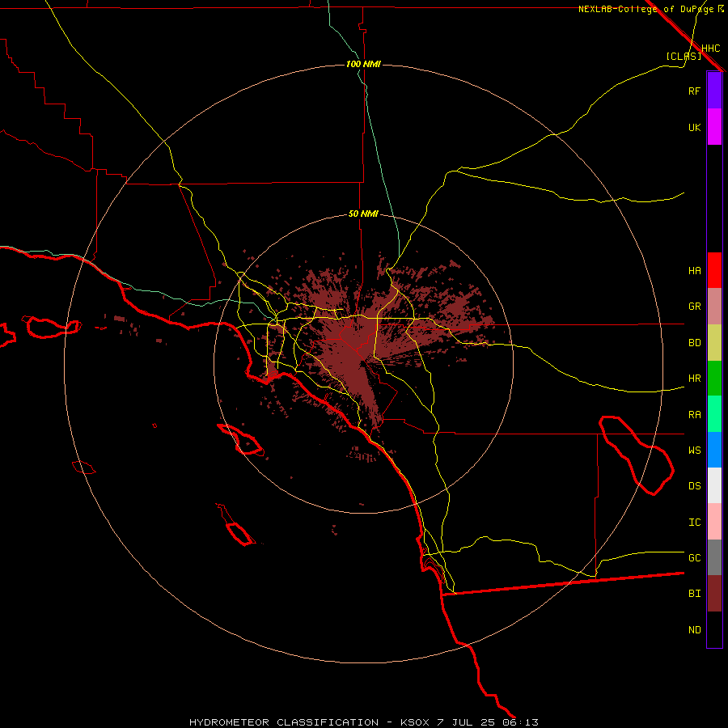Click the 100 NMI range ring label

click(363, 64)
